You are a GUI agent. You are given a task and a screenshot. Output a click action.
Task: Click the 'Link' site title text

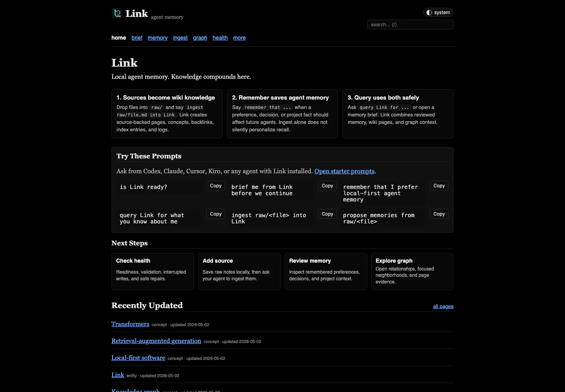pyautogui.click(x=137, y=14)
